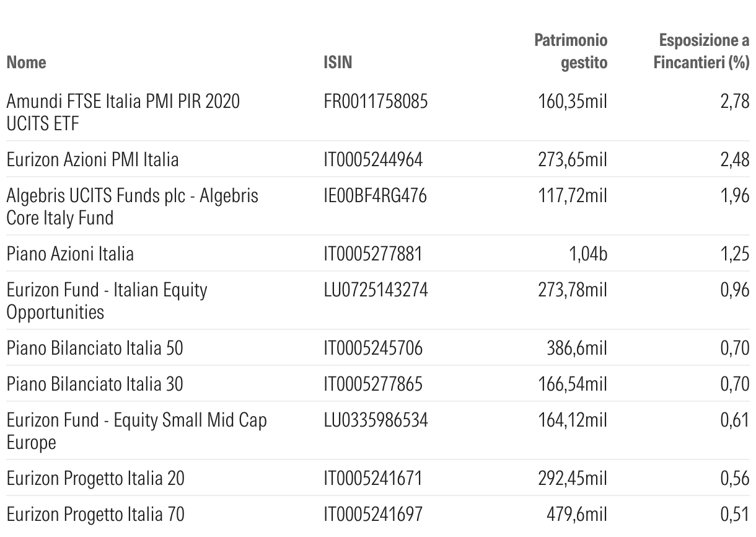The width and height of the screenshot is (756, 537).
Task: Open Eurizon Fund Italian Equity Opportunities
Action: tap(107, 301)
